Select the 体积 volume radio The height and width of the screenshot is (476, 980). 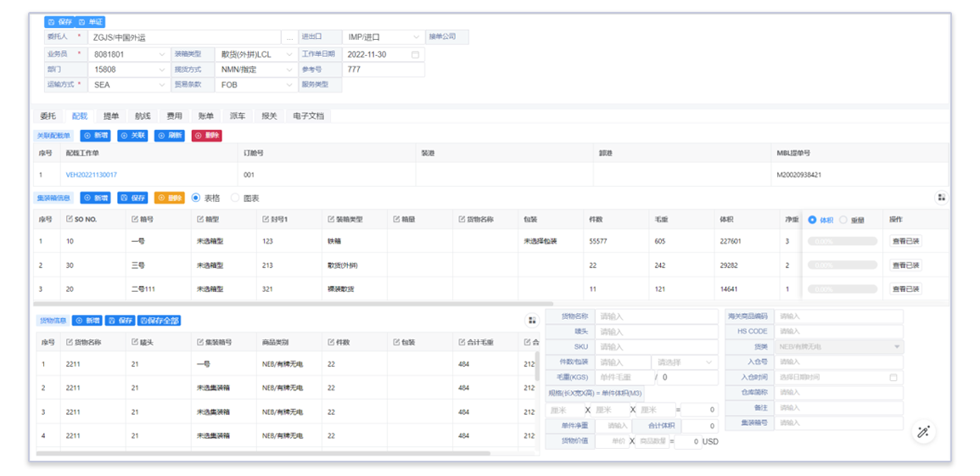(x=812, y=220)
